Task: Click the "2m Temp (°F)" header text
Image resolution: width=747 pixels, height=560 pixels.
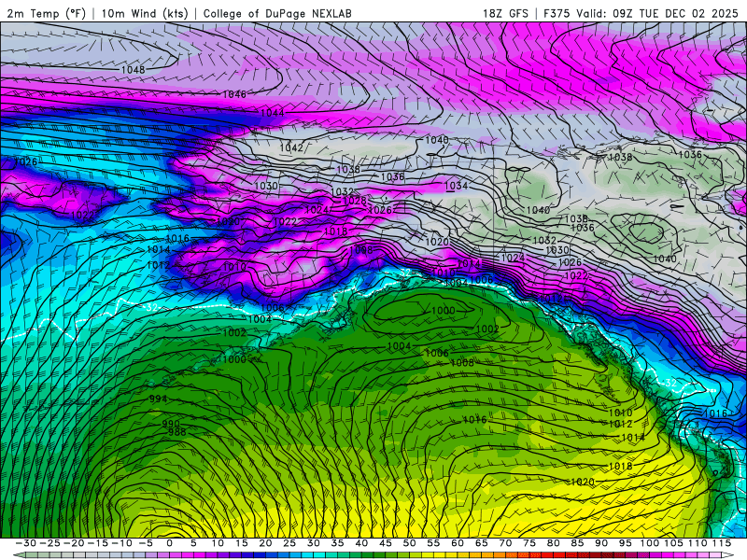Action: tap(46, 13)
